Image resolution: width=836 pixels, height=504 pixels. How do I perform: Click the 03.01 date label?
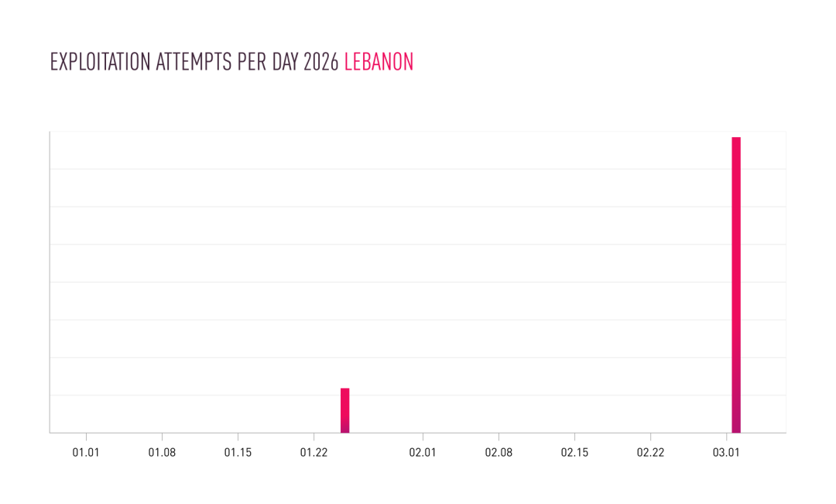726,452
